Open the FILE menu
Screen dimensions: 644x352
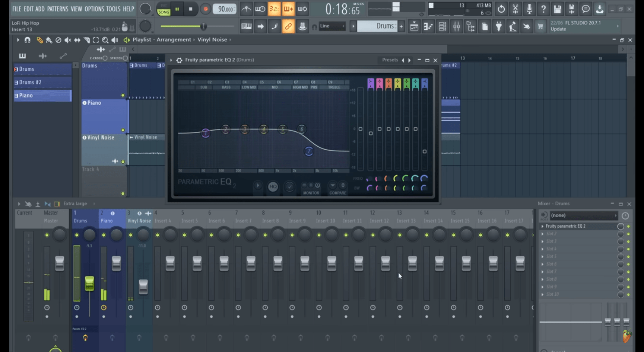(17, 9)
